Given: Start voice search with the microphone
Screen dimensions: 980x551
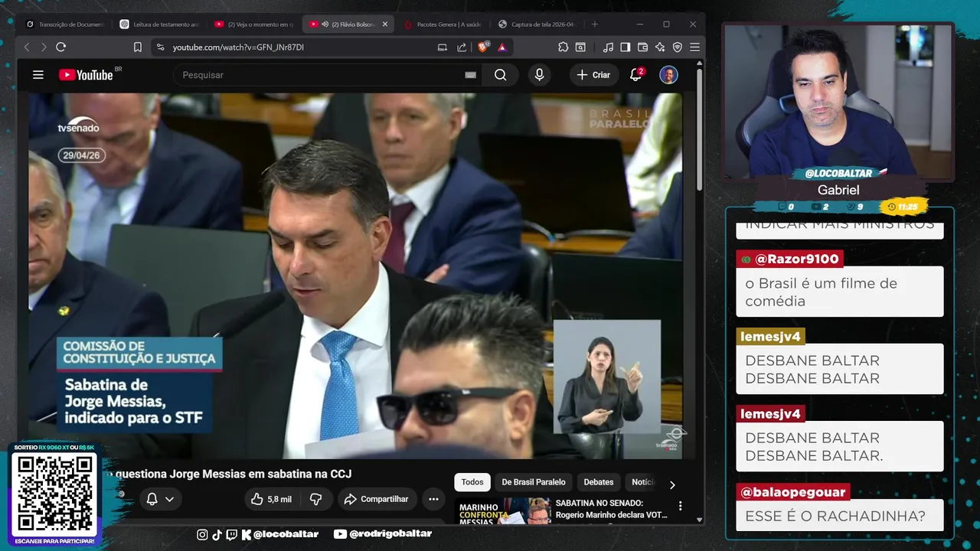Looking at the screenshot, I should [540, 75].
